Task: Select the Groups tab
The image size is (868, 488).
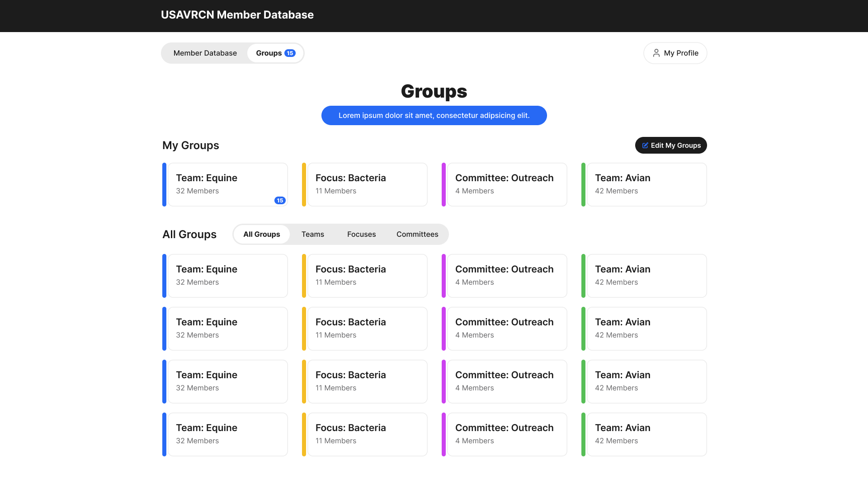Action: coord(269,53)
